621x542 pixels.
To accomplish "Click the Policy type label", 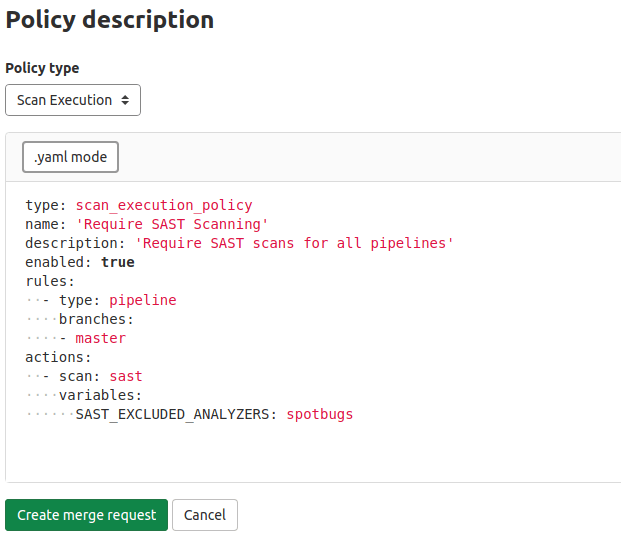I will pos(42,68).
